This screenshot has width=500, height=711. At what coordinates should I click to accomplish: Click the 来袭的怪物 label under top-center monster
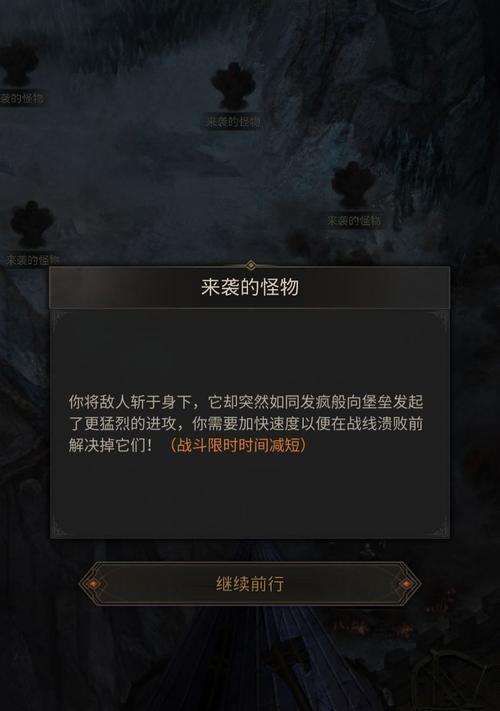233,122
